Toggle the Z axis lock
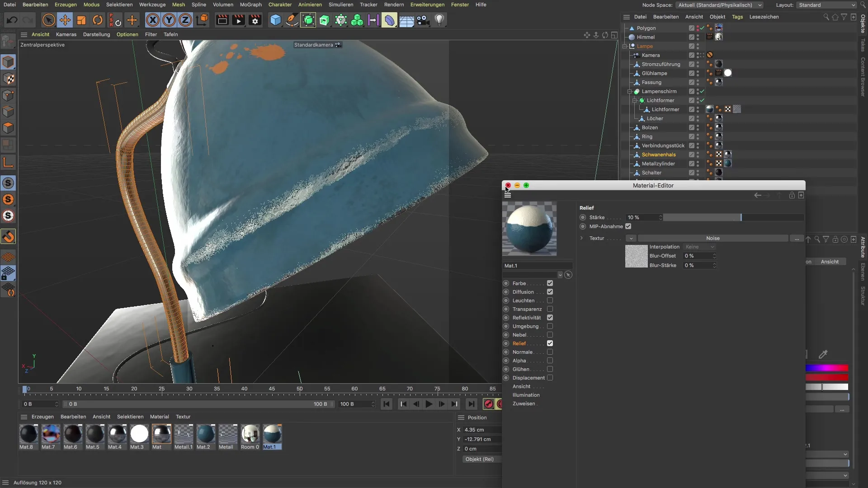This screenshot has width=868, height=488. (185, 20)
